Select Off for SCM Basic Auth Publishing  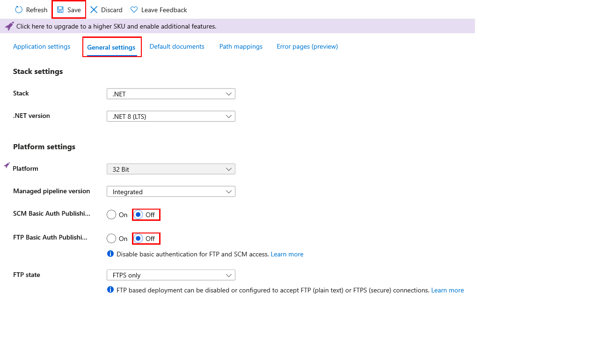click(138, 215)
